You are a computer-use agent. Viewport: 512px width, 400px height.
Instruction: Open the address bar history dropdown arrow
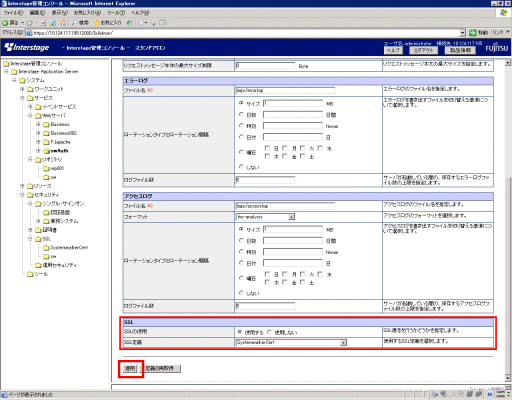[463, 33]
